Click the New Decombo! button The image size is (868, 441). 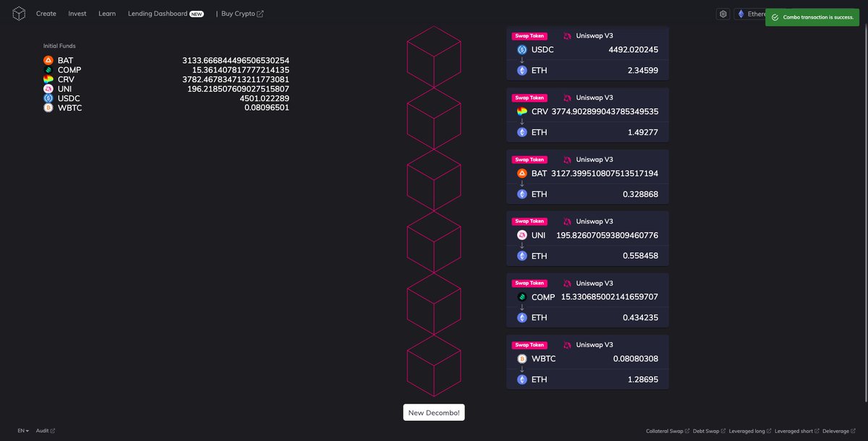tap(434, 413)
